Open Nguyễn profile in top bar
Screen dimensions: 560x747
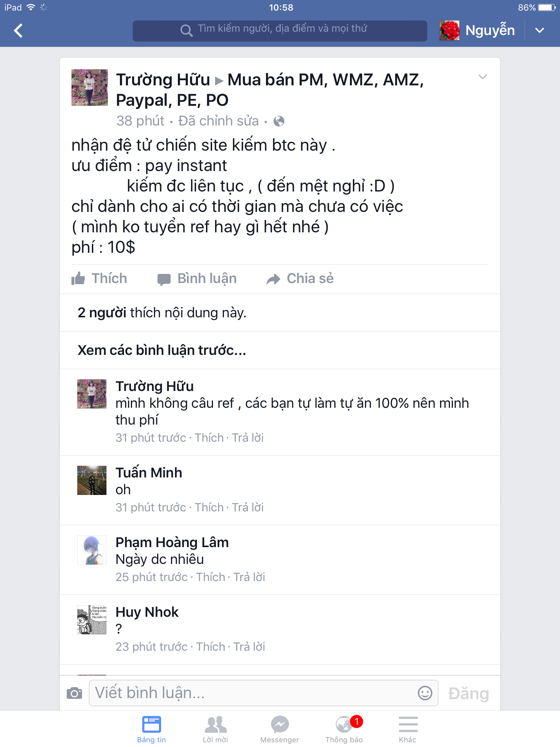[x=477, y=30]
